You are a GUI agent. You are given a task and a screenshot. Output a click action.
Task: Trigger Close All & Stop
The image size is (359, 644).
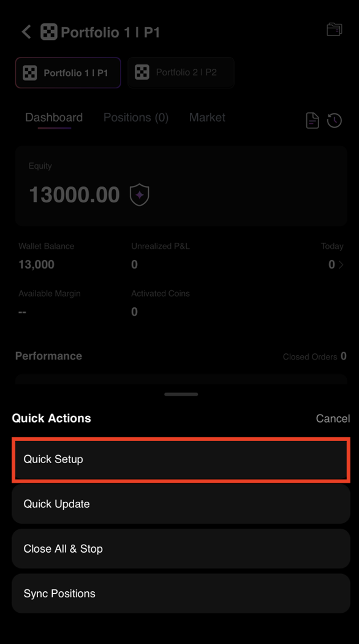(181, 548)
